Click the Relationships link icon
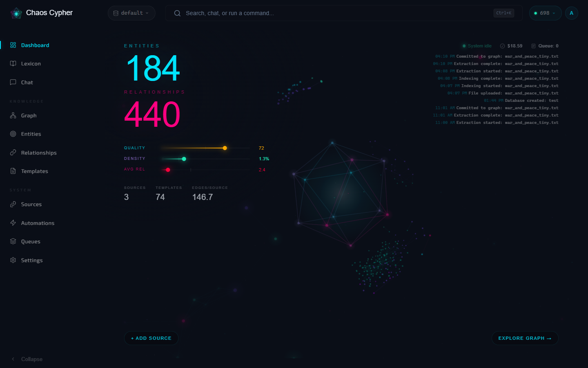This screenshot has width=588, height=368. point(13,153)
